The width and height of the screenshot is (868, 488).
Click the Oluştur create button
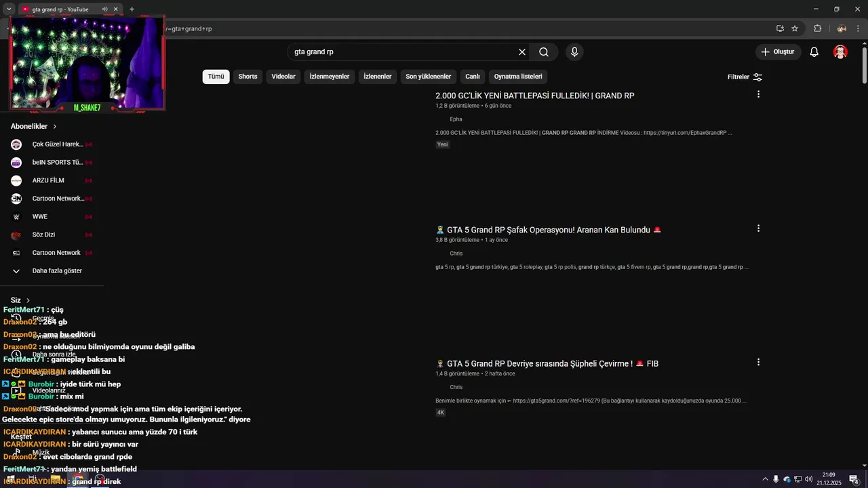[778, 52]
